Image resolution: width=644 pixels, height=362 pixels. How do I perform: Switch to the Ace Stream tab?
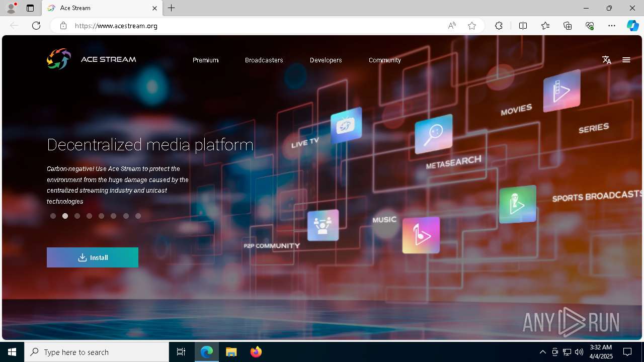[x=102, y=8]
